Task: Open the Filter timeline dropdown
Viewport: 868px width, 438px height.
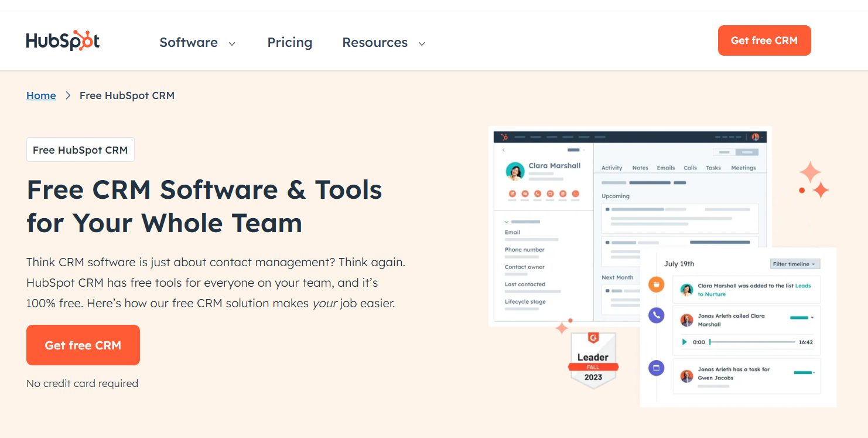Action: point(795,264)
